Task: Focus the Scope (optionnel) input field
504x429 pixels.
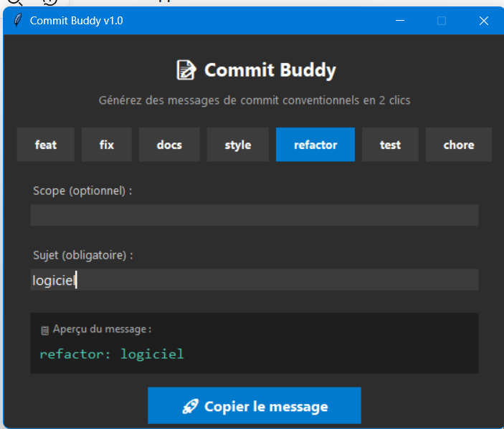Action: [255, 215]
